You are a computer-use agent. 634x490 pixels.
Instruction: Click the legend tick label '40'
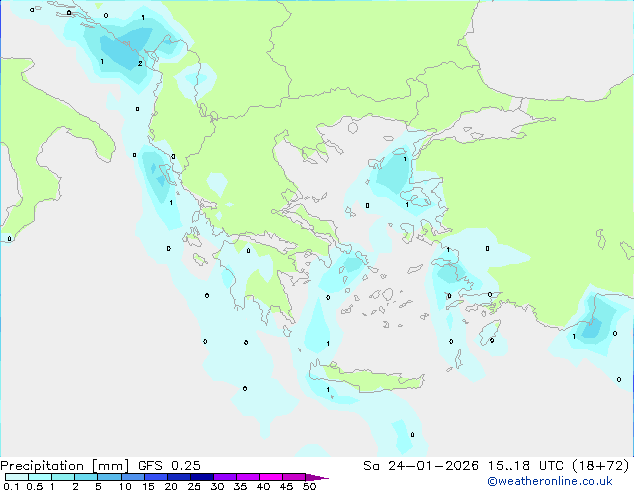coord(263,486)
